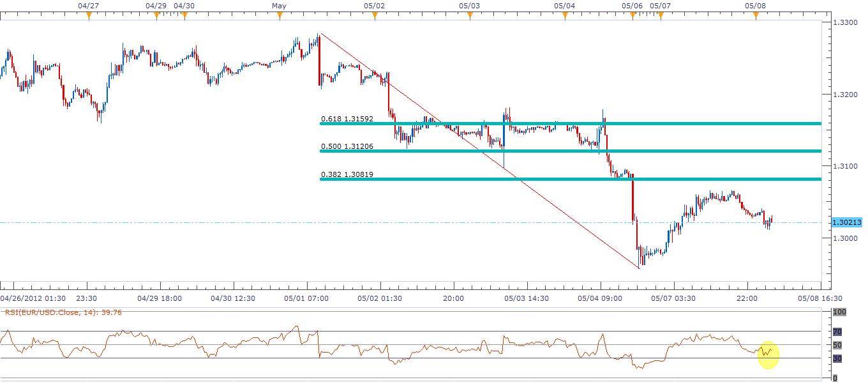This screenshot has width=868, height=382.
Task: Select the 0.382 1.30819 Fibonacci label
Action: coord(347,174)
